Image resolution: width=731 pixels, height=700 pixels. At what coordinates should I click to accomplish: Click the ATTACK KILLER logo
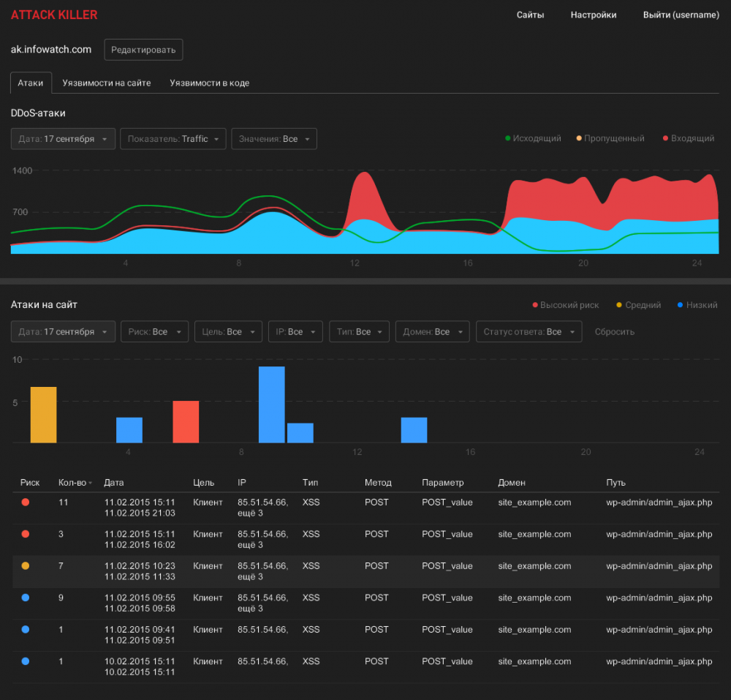[54, 15]
